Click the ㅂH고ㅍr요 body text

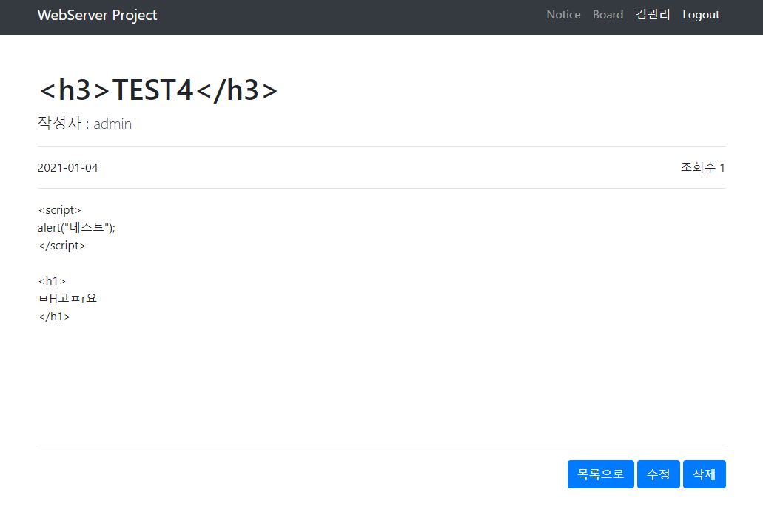point(67,298)
